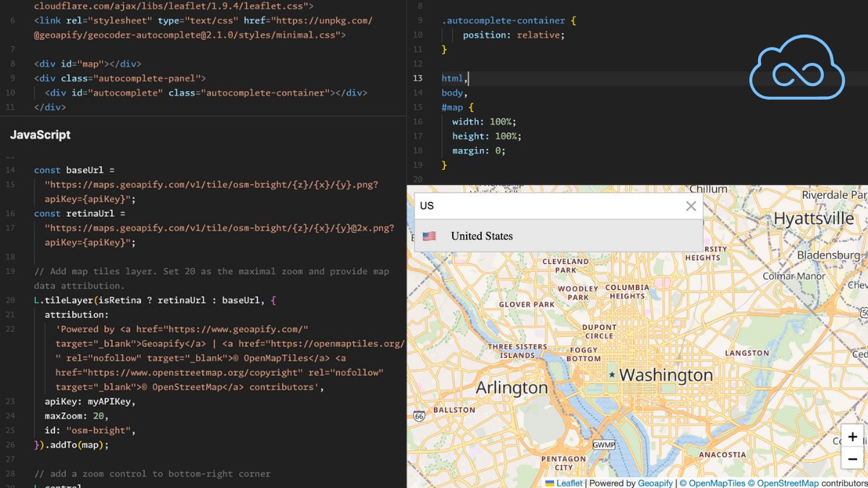The width and height of the screenshot is (868, 488).
Task: Click line number 13 in the CSS editor
Action: tap(417, 78)
